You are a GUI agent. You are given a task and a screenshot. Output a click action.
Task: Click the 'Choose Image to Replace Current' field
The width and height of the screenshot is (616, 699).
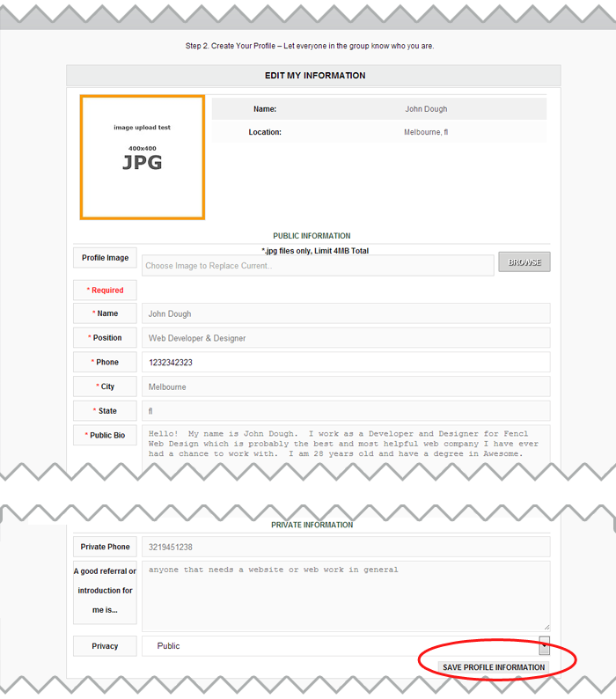click(x=318, y=266)
